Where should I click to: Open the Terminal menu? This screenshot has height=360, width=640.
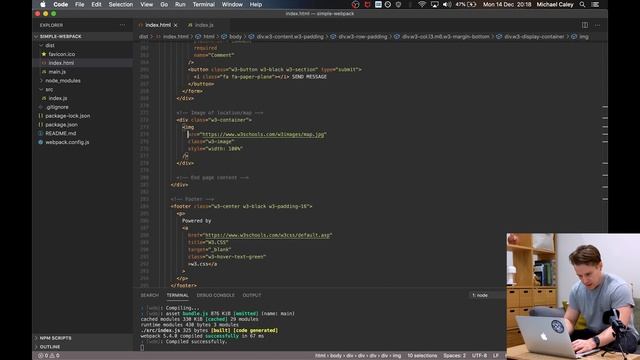click(204, 4)
